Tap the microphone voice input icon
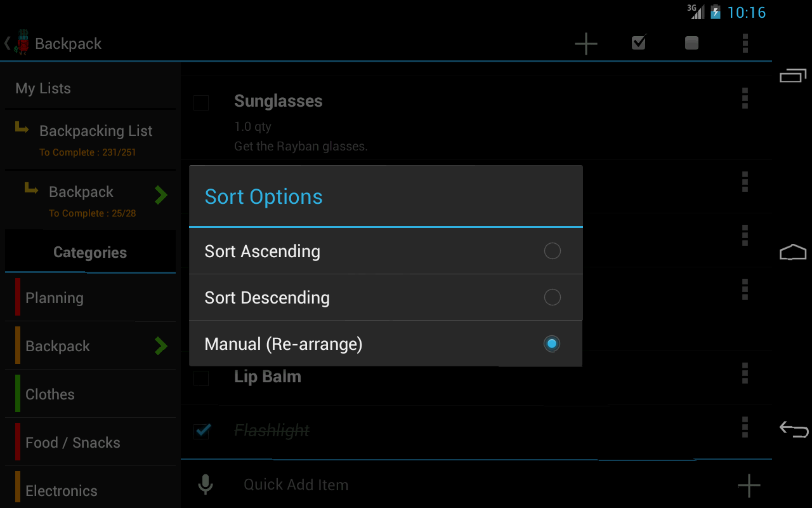 pyautogui.click(x=205, y=485)
